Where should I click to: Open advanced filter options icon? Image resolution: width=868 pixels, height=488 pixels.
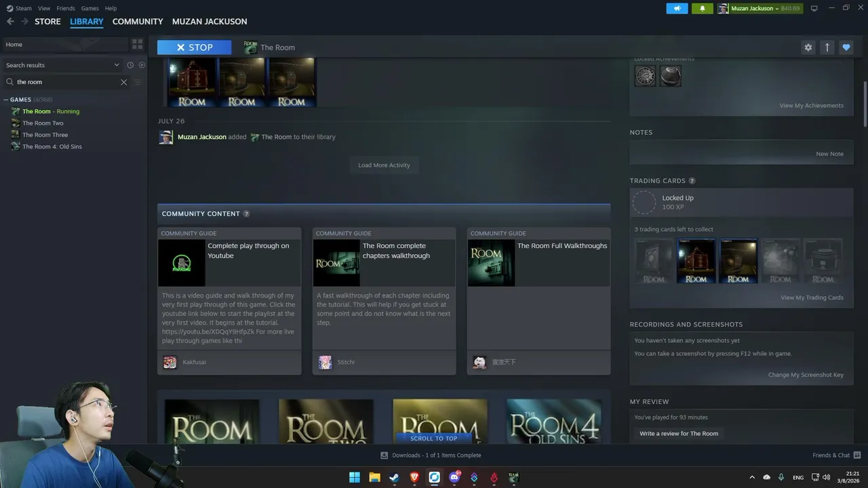pos(138,82)
